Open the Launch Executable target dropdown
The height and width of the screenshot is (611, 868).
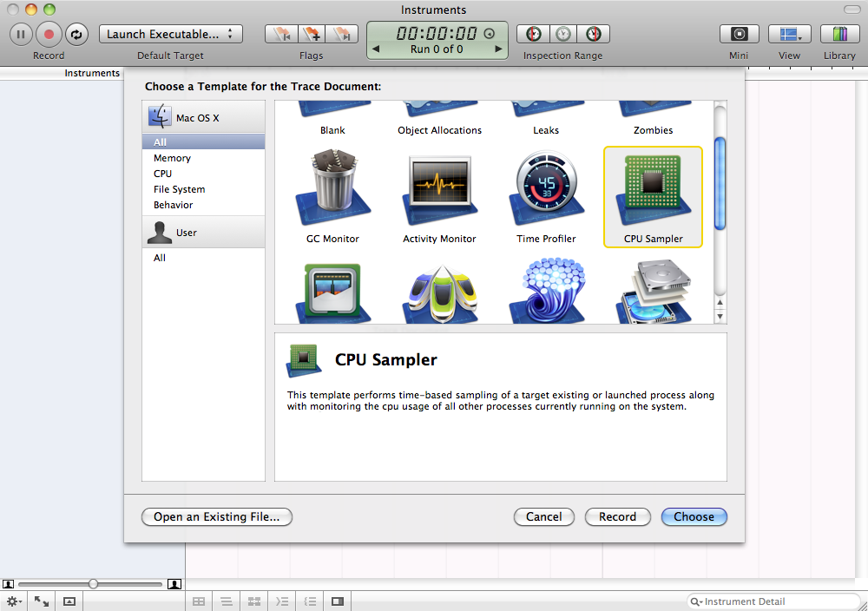click(x=171, y=35)
